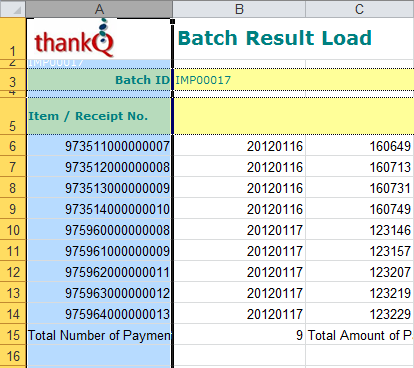Viewport: 414px width, 368px height.
Task: Select row 1 header
Action: click(x=13, y=39)
